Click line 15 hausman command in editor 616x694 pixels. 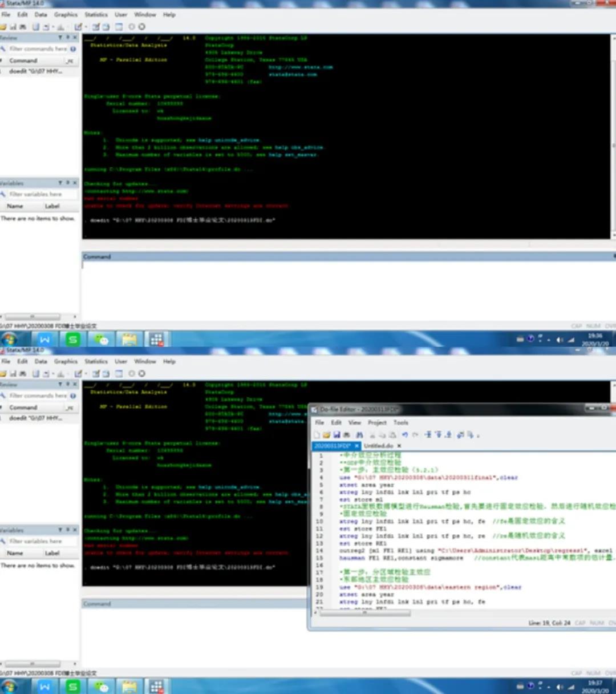pyautogui.click(x=399, y=558)
